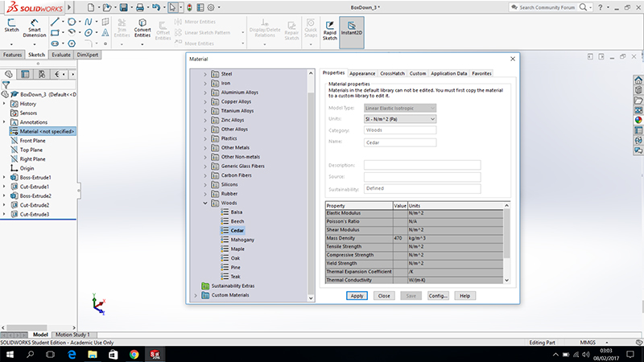This screenshot has height=362, width=644.
Task: Click the Apply button
Action: tap(357, 296)
